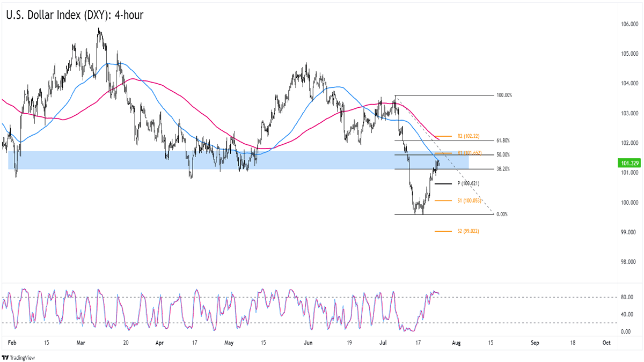Image resolution: width=644 pixels, height=362 pixels.
Task: Select the S2 (99.022) pivot label
Action: point(468,232)
